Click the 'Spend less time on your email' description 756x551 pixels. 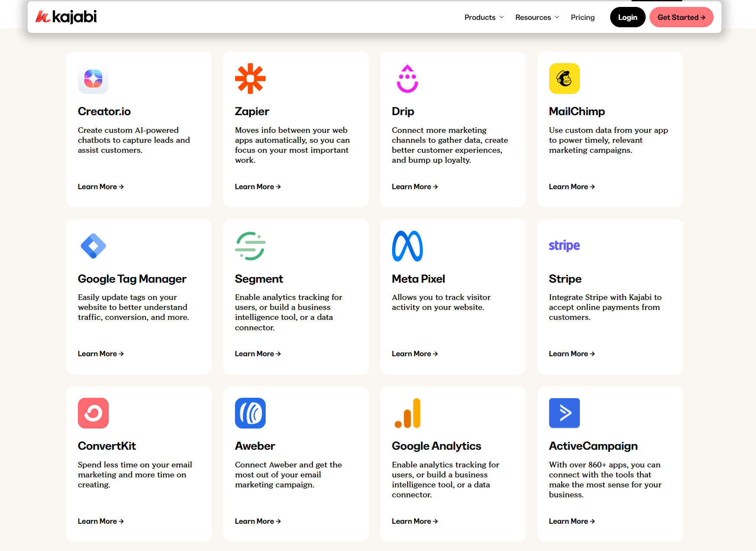pyautogui.click(x=135, y=474)
